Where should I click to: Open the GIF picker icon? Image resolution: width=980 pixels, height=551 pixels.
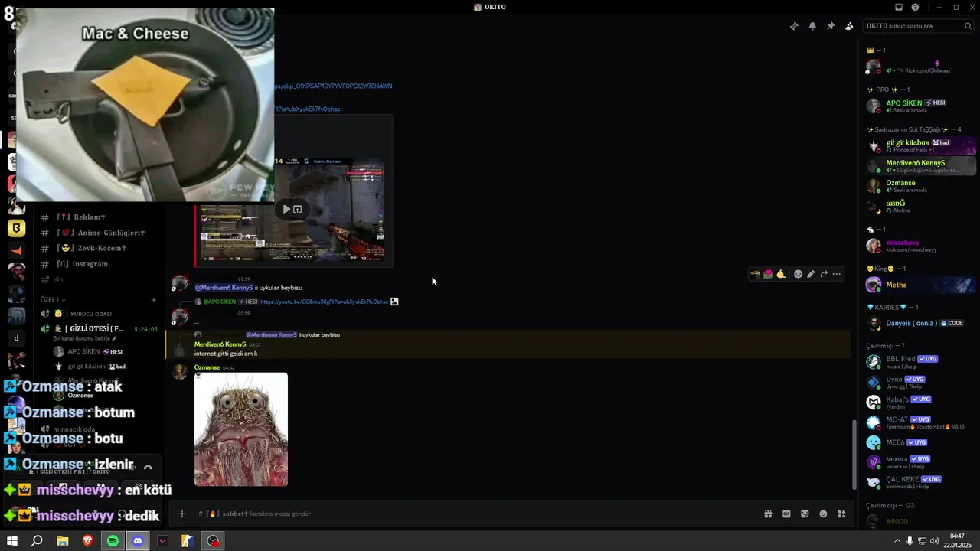[x=786, y=514]
